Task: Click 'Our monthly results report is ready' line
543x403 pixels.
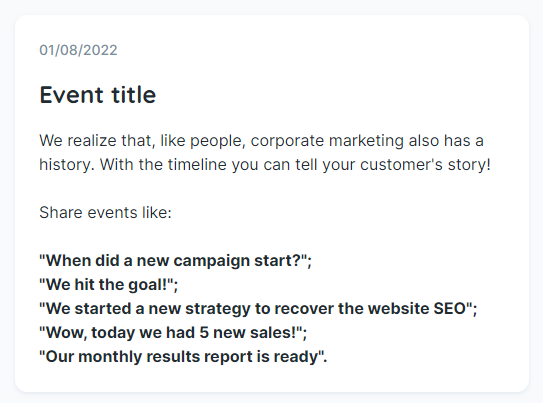Action: [x=183, y=357]
